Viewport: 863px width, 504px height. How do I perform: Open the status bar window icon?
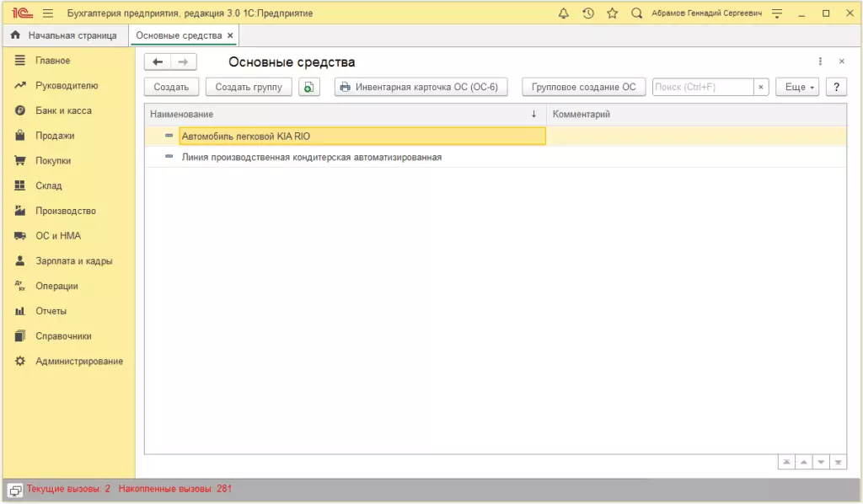[15, 489]
